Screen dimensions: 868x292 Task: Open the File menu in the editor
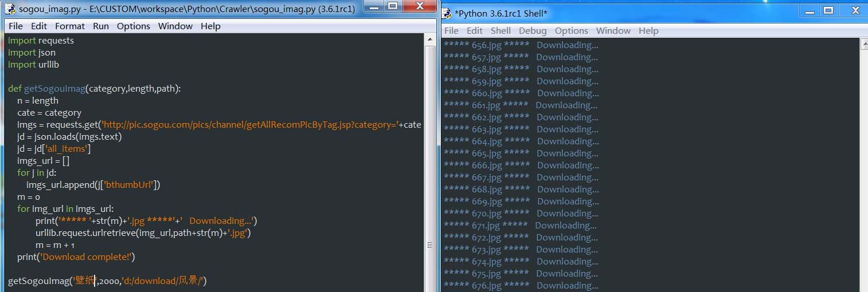15,26
